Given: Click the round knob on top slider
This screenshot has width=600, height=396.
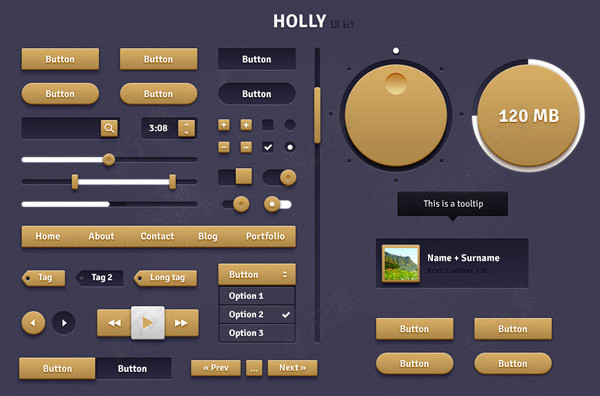Looking at the screenshot, I should point(109,159).
